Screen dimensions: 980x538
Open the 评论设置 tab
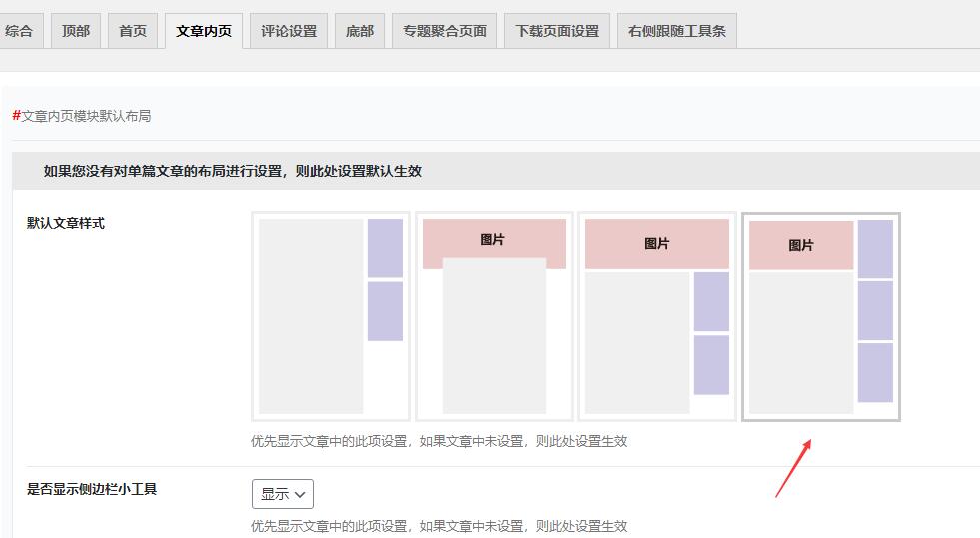pyautogui.click(x=289, y=31)
